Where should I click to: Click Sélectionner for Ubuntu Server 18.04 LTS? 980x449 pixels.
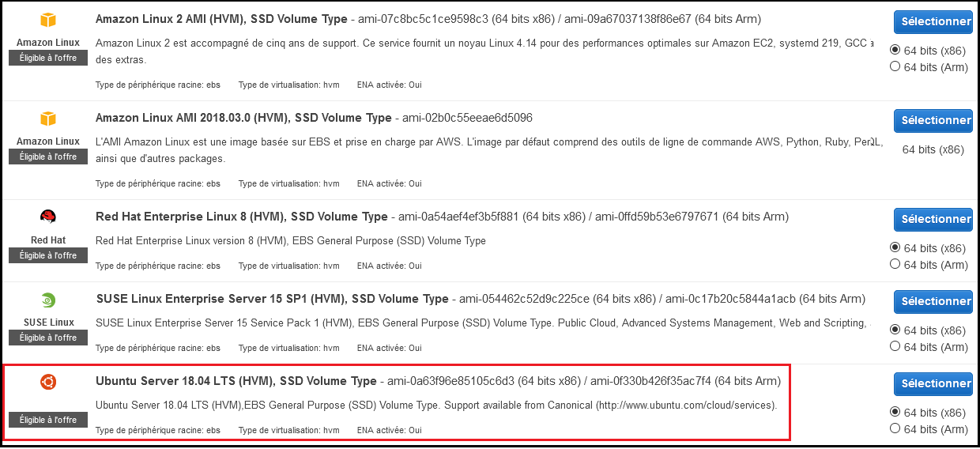[x=933, y=383]
